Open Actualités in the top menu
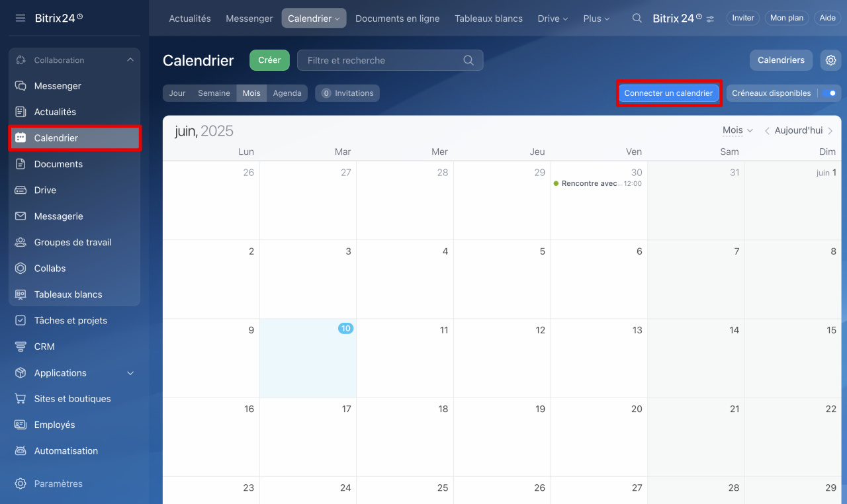 [190, 19]
